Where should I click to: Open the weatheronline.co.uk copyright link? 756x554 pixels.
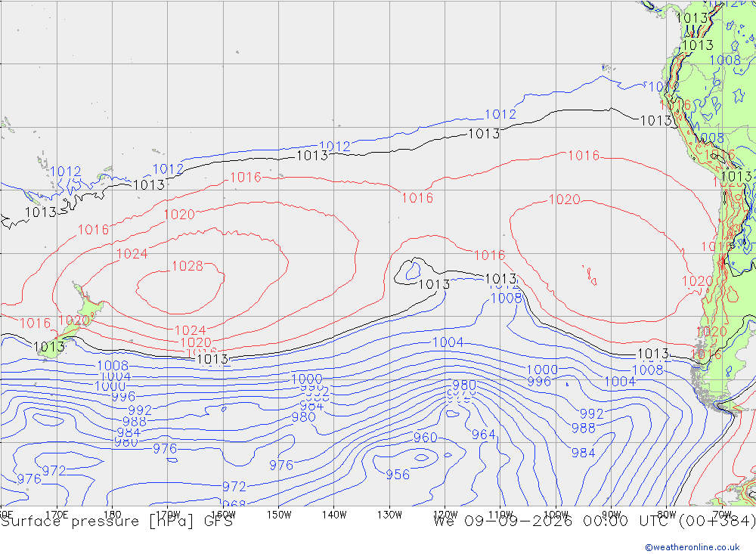coord(692,547)
